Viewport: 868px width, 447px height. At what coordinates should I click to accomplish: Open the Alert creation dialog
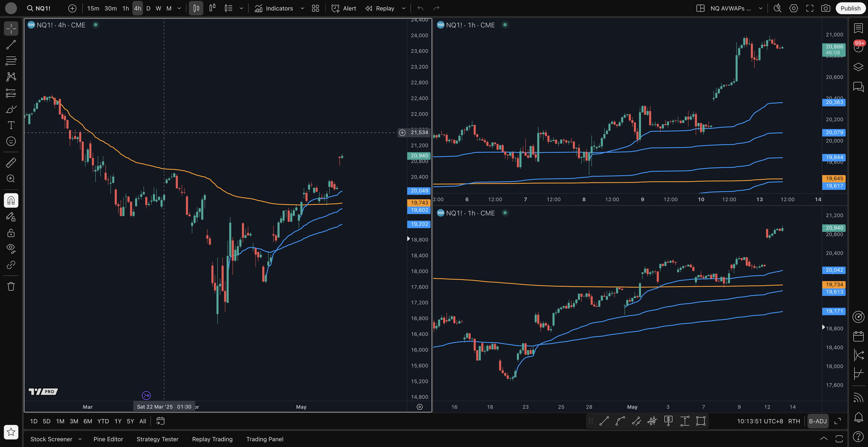click(343, 8)
